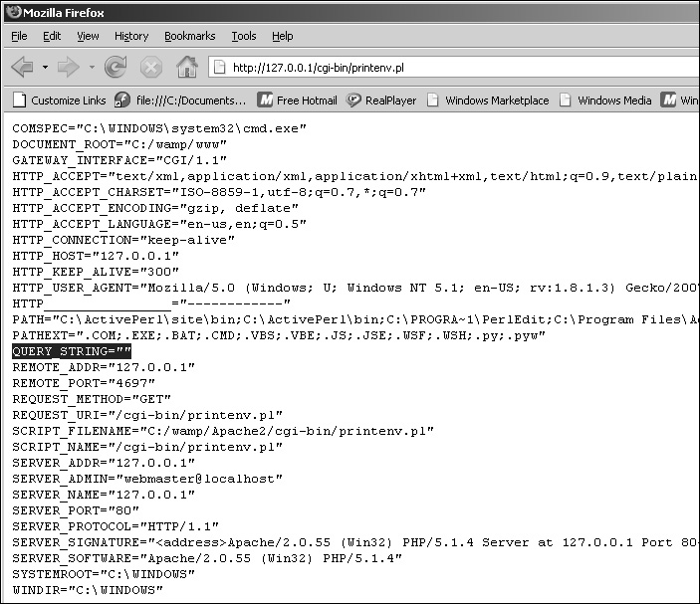Open the File menu
Viewport: 700px width, 604px height.
(19, 36)
